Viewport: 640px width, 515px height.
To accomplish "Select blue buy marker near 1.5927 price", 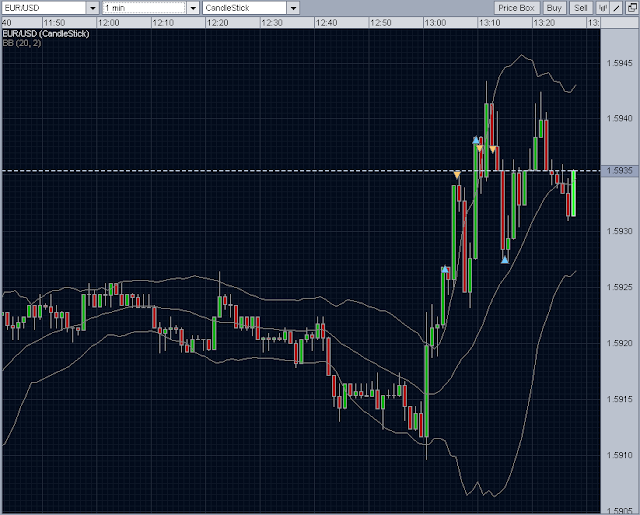I will [x=445, y=269].
